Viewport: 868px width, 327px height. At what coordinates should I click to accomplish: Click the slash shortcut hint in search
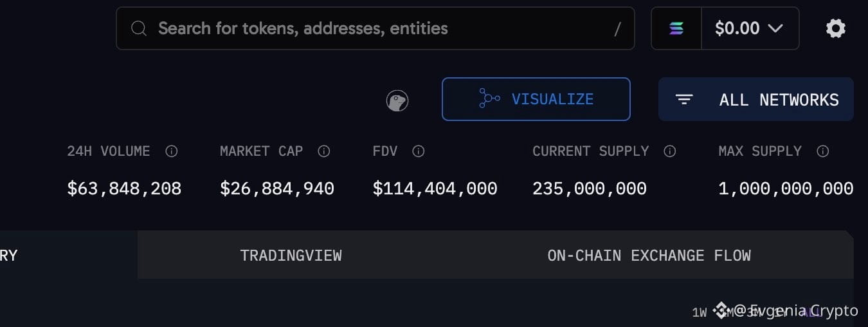(618, 29)
